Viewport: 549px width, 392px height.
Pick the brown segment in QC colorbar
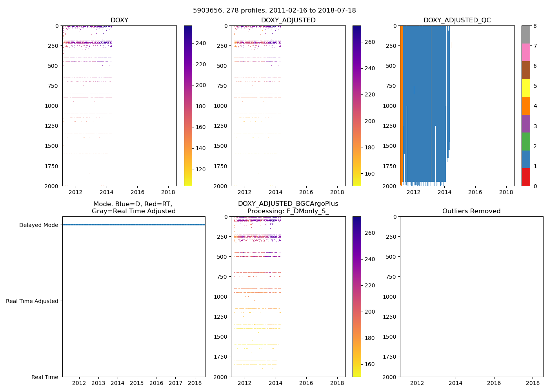coord(525,70)
